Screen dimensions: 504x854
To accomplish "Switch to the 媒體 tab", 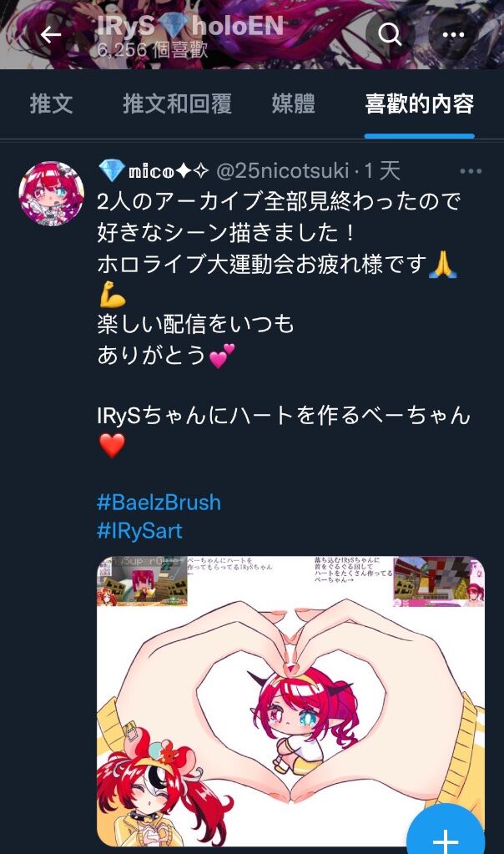I will point(294,104).
